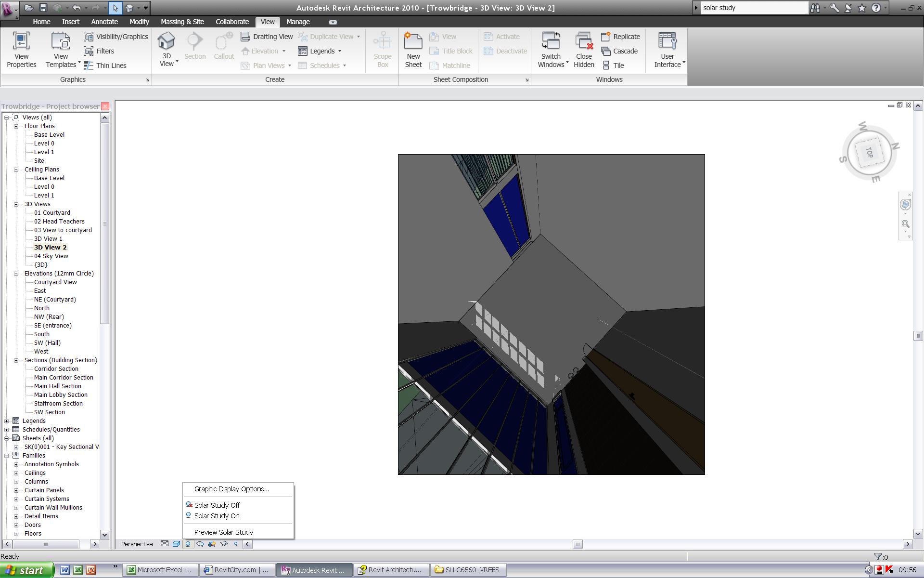This screenshot has height=578, width=924.
Task: Click the Start button on taskbar
Action: click(26, 570)
